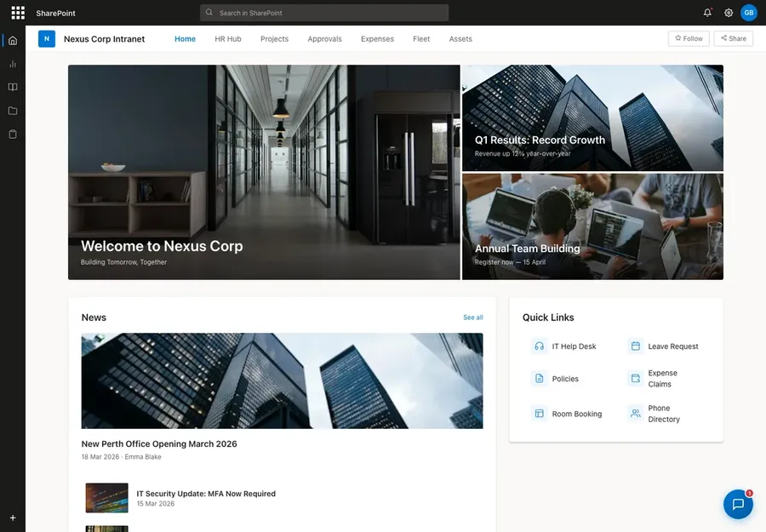This screenshot has height=532, width=766.
Task: Open the Expense Claims quick link
Action: tap(665, 379)
